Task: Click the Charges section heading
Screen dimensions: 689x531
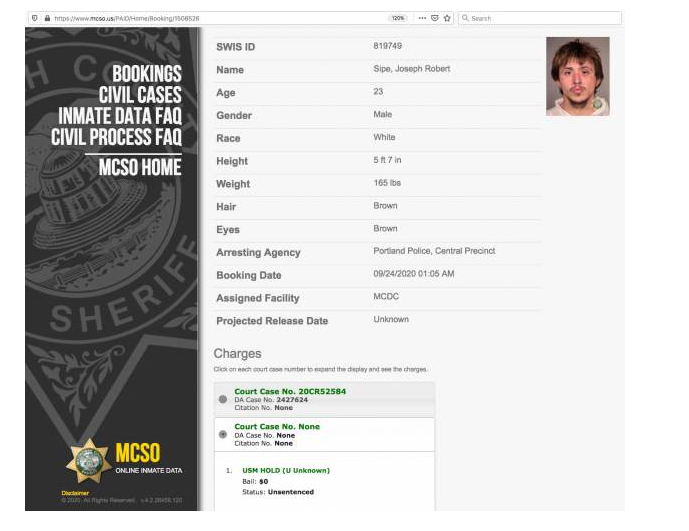Action: (x=237, y=353)
